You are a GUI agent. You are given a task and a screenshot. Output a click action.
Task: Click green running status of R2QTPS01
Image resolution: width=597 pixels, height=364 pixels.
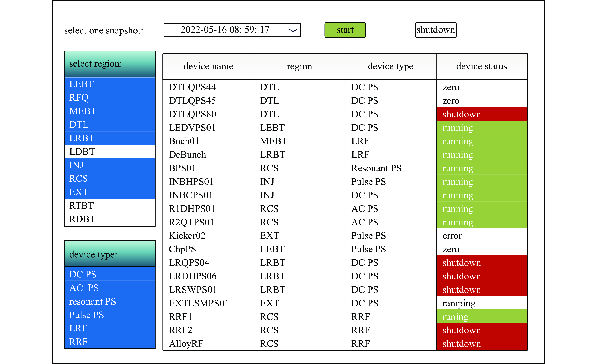coord(482,222)
